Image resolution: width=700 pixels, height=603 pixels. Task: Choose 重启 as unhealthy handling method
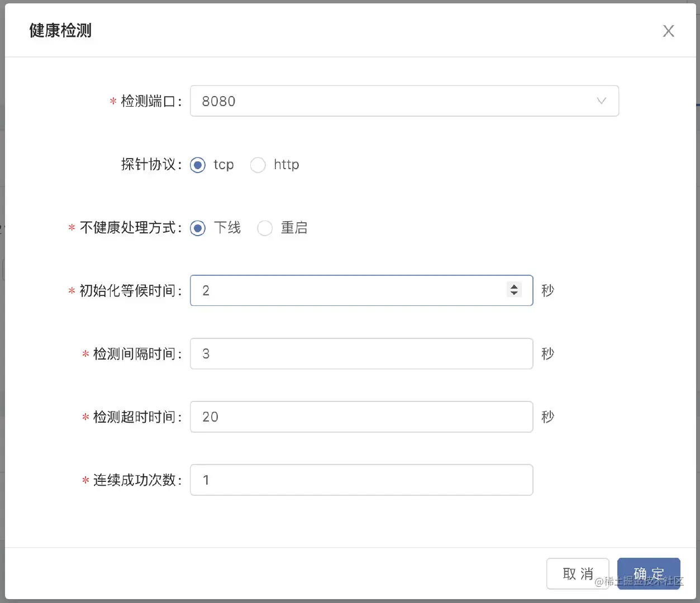point(265,228)
